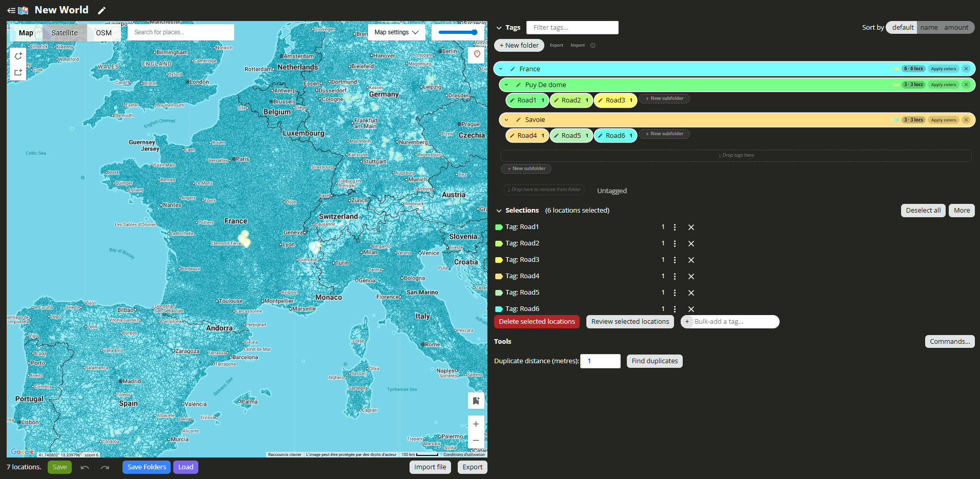980x479 pixels.
Task: Zoom out the map with the minus button
Action: click(476, 440)
